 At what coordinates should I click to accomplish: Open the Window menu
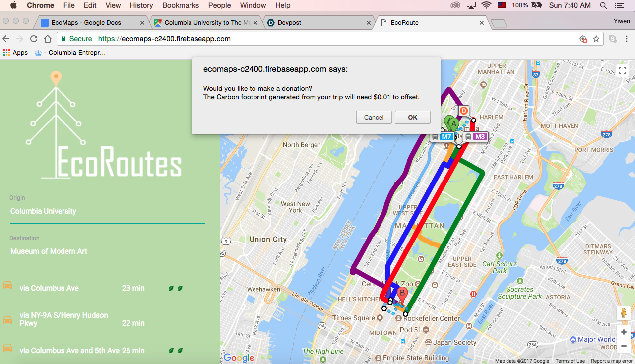click(253, 5)
